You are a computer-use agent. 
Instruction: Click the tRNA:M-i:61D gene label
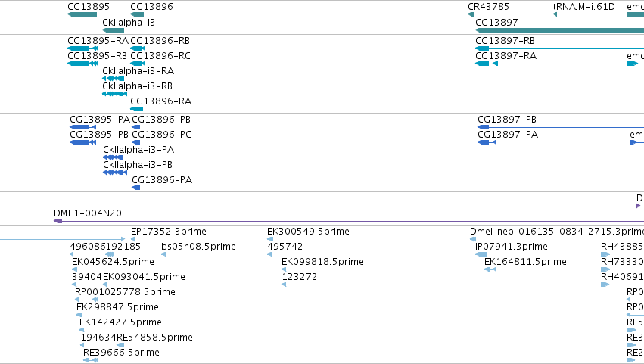(583, 7)
